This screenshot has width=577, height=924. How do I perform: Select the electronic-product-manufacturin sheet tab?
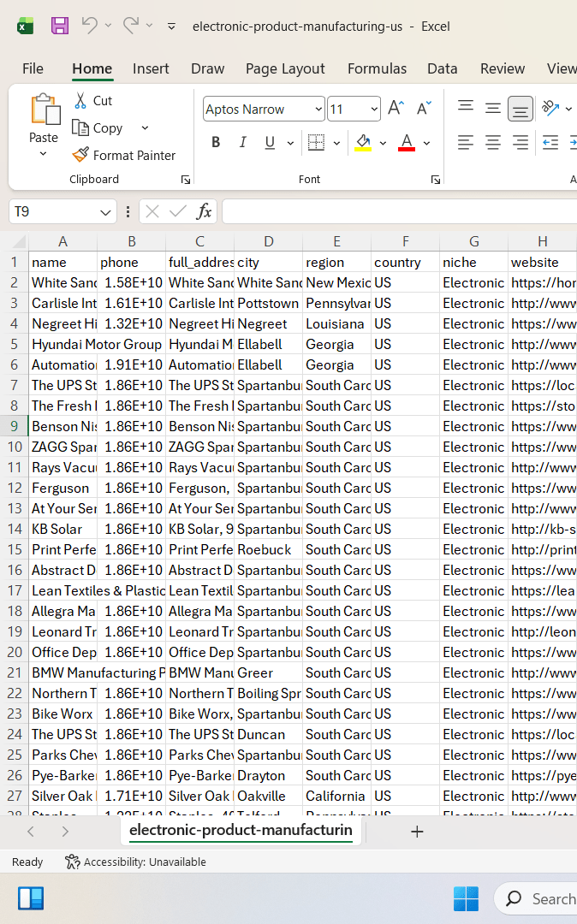tap(241, 830)
